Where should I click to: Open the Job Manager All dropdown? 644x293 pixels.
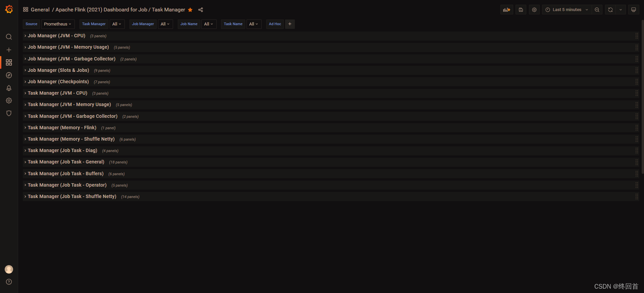[165, 24]
